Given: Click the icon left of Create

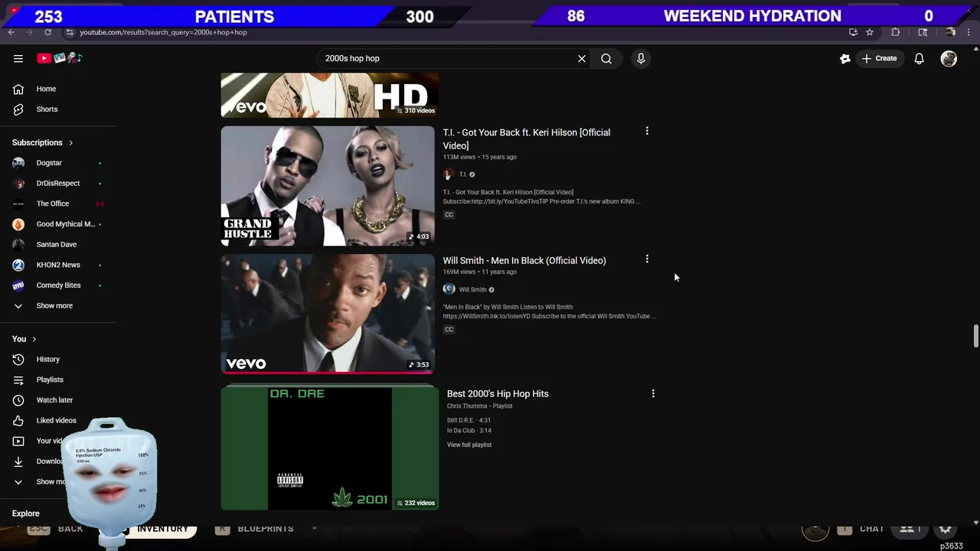Looking at the screenshot, I should [845, 58].
